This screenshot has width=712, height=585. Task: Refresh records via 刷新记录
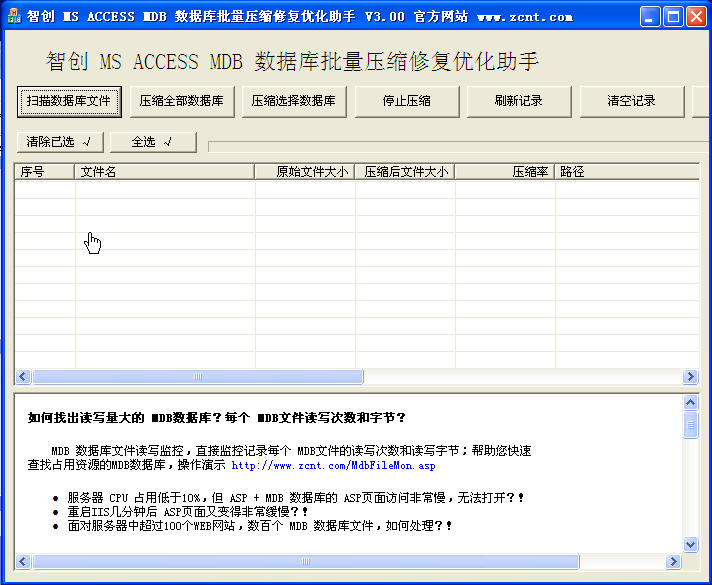(x=519, y=101)
